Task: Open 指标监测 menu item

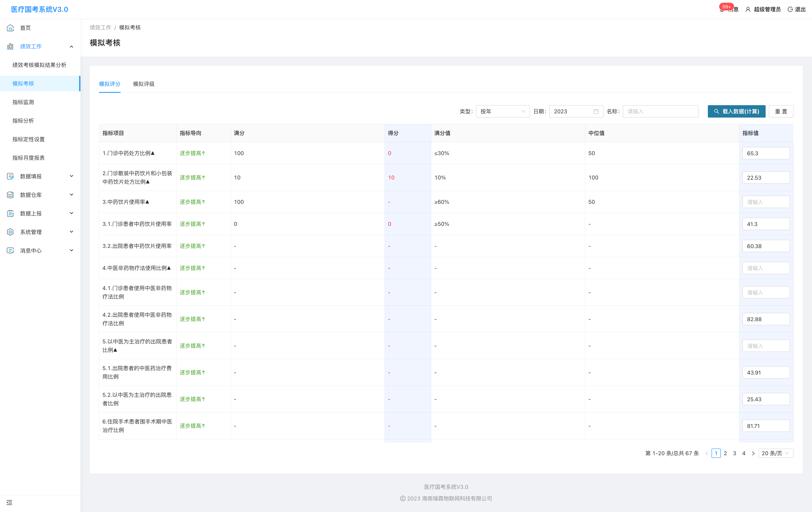Action: click(x=23, y=102)
